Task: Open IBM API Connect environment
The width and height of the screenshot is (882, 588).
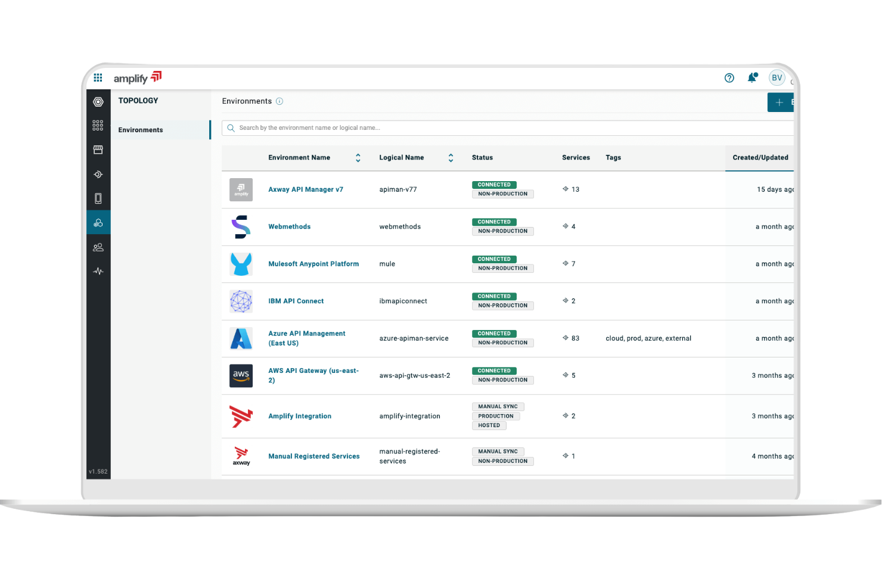Action: (x=296, y=301)
